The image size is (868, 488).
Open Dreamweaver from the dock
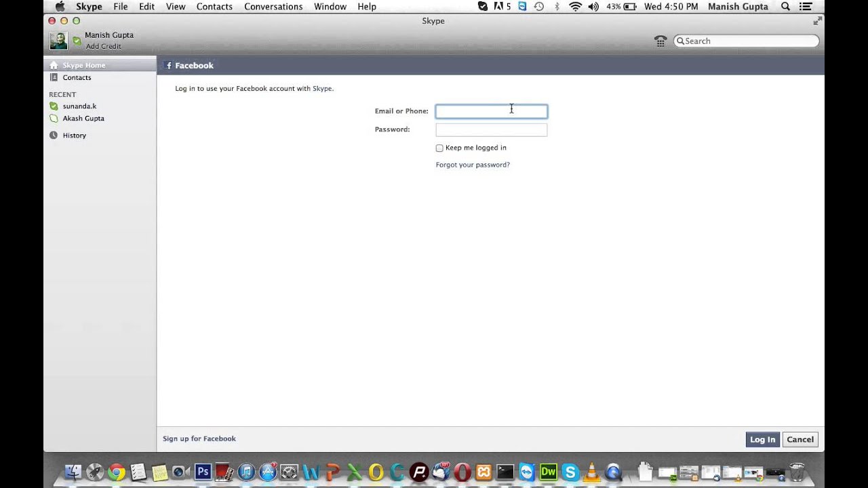pos(549,472)
